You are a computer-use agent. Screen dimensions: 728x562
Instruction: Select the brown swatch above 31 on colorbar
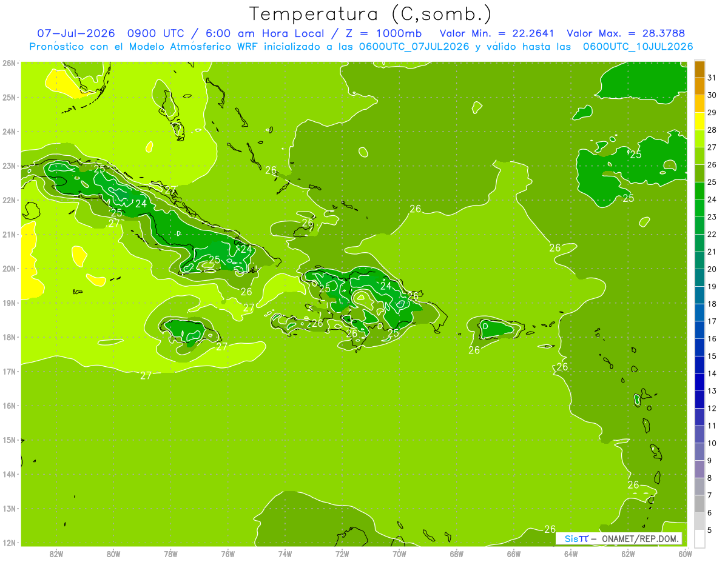pos(699,69)
